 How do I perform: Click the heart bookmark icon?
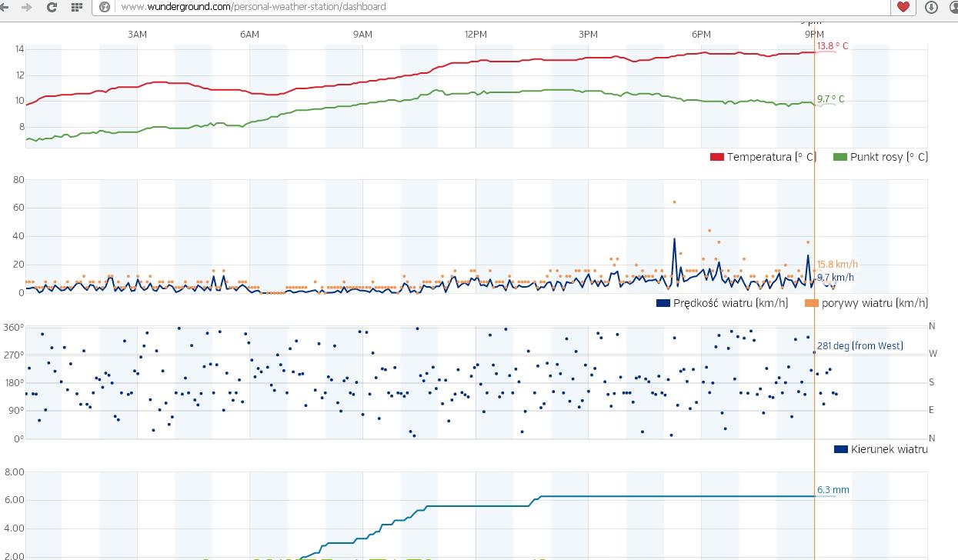[903, 7]
